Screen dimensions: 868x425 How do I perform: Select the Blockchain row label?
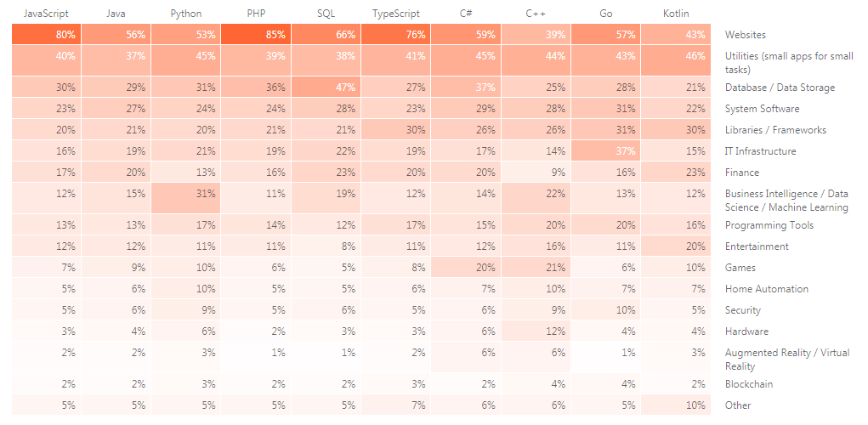748,384
